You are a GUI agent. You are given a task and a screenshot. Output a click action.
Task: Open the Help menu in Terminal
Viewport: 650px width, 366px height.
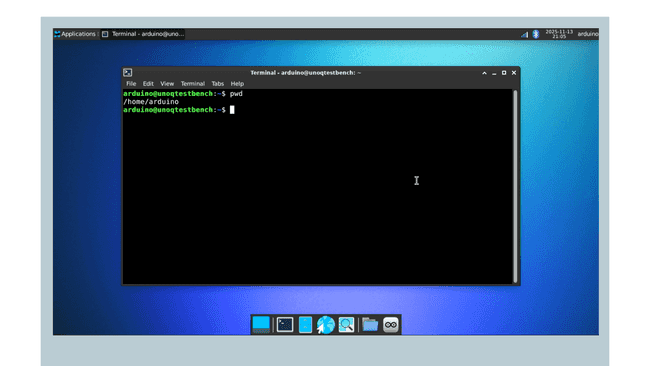click(x=237, y=84)
